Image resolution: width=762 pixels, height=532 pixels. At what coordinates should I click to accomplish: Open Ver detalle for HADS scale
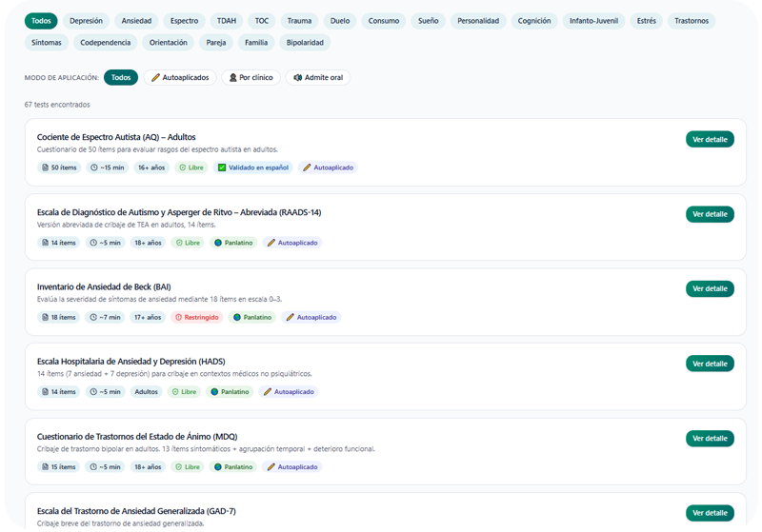coord(710,364)
